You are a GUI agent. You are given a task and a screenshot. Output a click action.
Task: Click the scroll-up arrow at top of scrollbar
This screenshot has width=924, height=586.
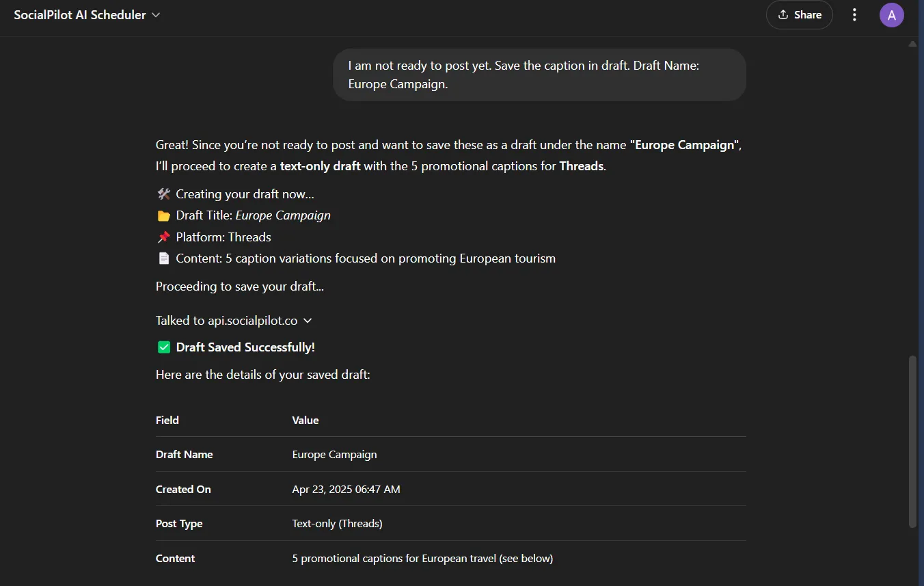point(912,43)
